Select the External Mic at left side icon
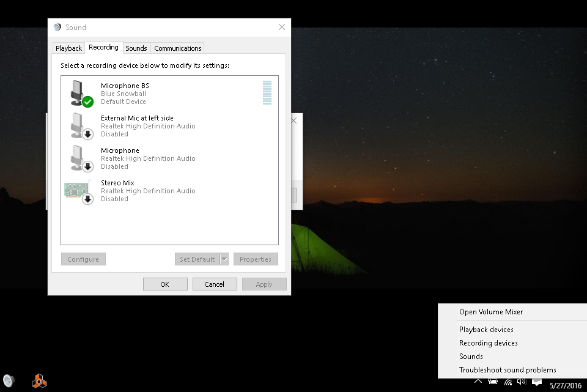The width and height of the screenshot is (587, 392). pyautogui.click(x=81, y=126)
